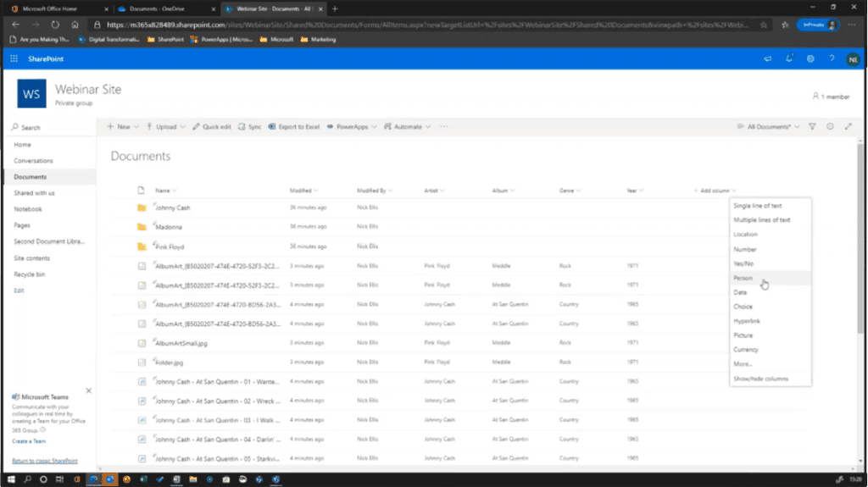Viewport: 868px width, 487px height.
Task: Open Site contents in left navigation
Action: [31, 258]
